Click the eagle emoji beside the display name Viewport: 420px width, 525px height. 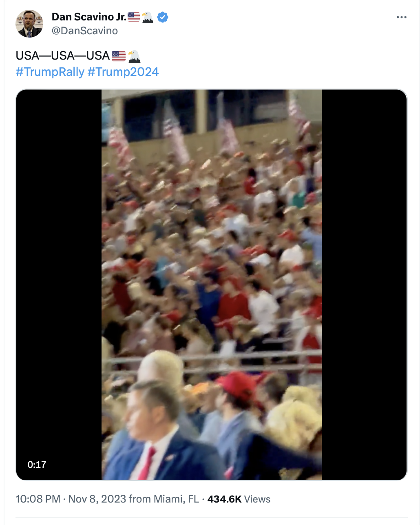tap(148, 17)
